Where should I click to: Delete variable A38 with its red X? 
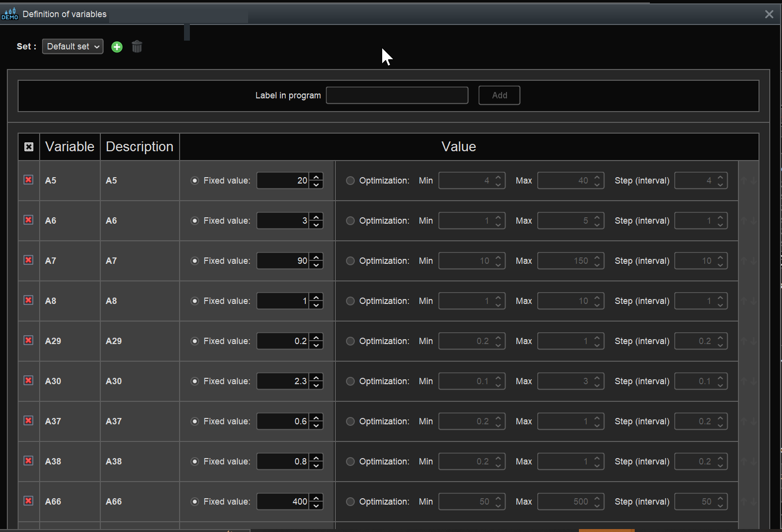pos(29,461)
